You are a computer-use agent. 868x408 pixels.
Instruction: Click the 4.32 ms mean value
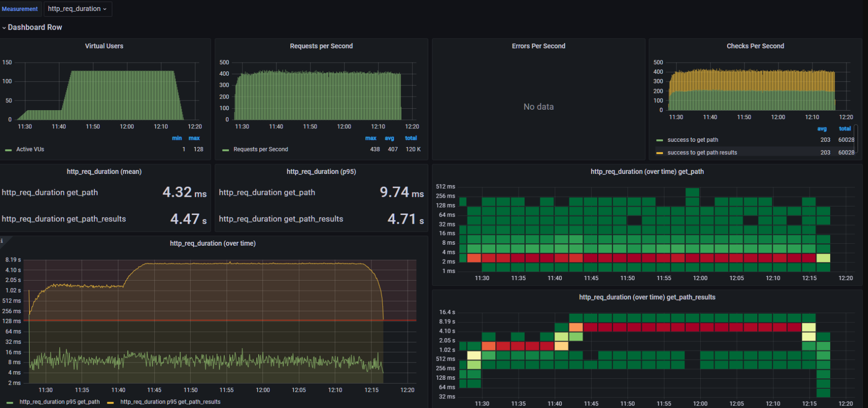point(184,192)
